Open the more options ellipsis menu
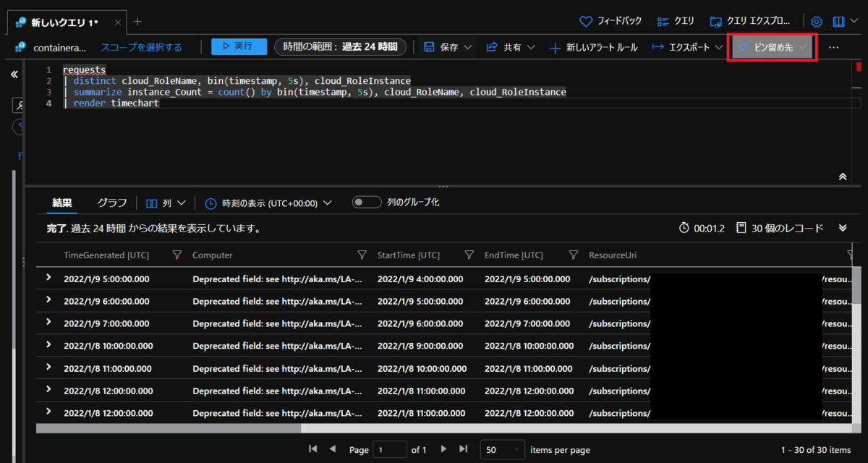This screenshot has width=868, height=463. click(834, 47)
